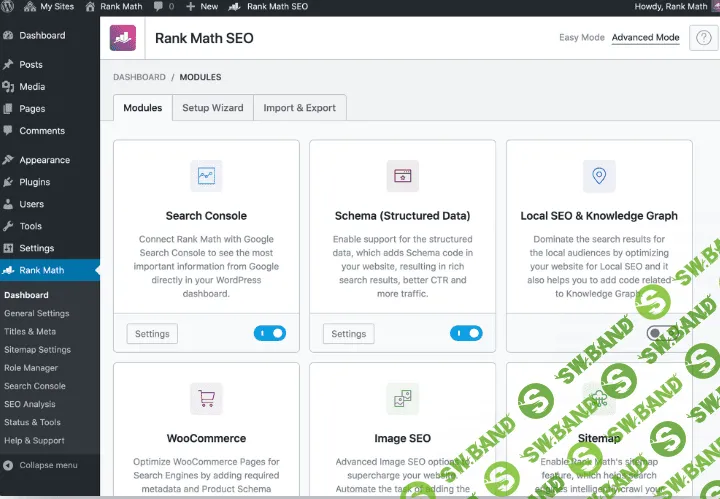Screen dimensions: 720x499
Task: Click the Plugins plug icon
Action: pos(8,182)
